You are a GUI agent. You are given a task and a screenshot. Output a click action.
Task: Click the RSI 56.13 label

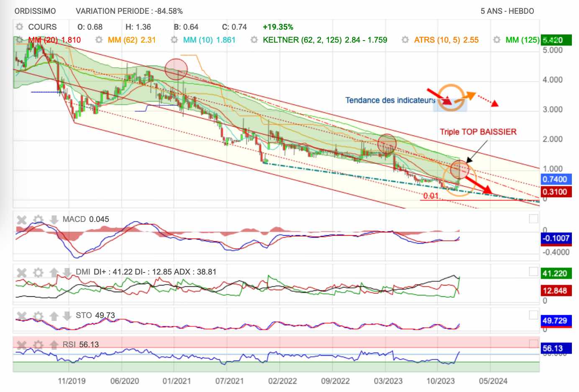(81, 344)
